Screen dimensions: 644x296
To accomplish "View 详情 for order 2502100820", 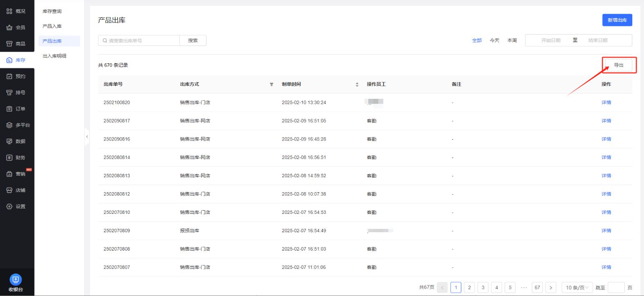I will coord(606,103).
